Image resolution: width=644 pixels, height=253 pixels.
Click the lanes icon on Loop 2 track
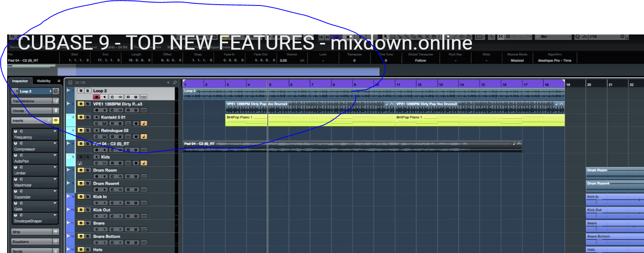pyautogui.click(x=144, y=97)
